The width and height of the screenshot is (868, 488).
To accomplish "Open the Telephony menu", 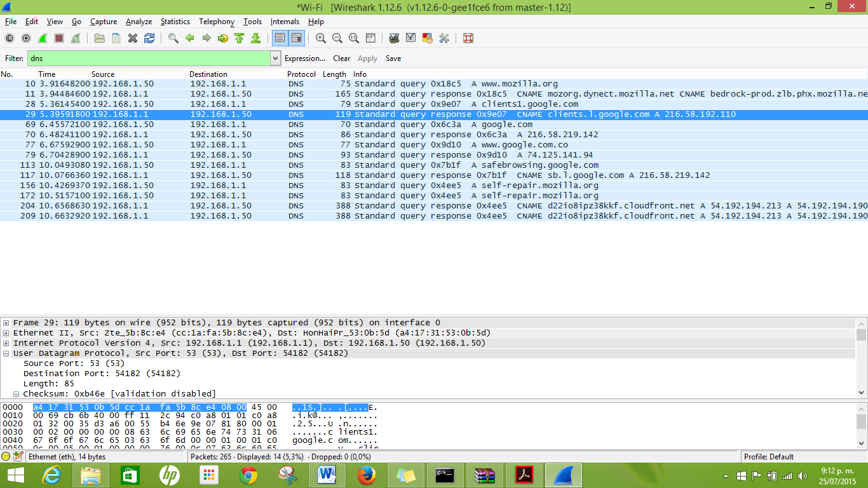I will 216,21.
